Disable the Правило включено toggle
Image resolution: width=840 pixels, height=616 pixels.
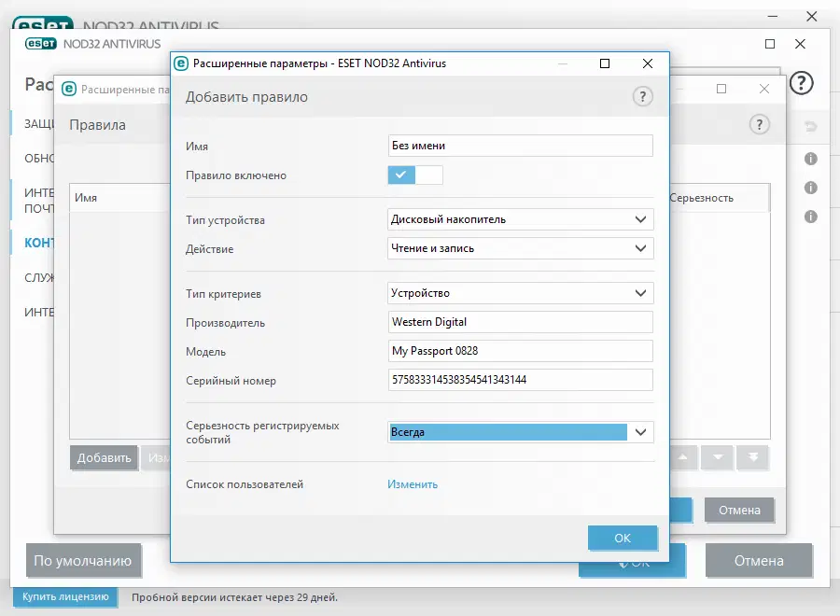(x=415, y=175)
